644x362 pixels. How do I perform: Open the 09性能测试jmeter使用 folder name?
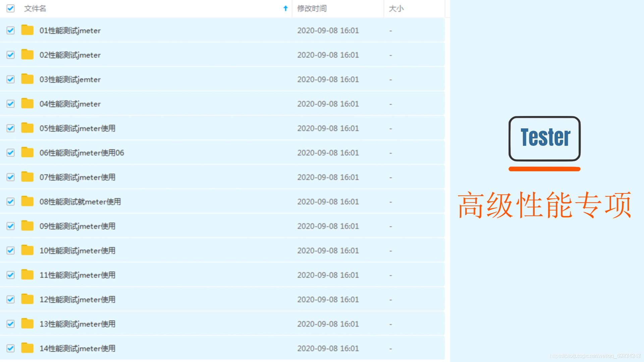click(77, 226)
